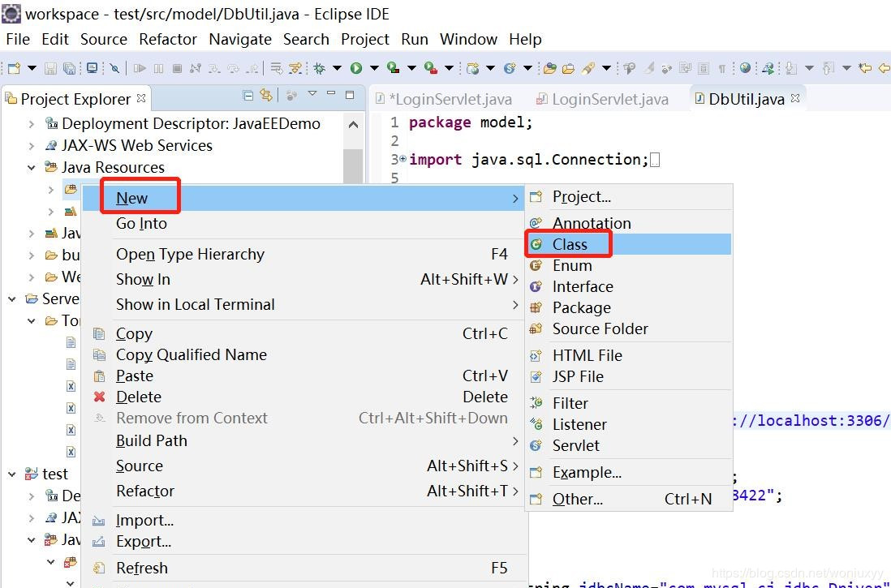Click Refresh in the context menu
Viewport: 891px width, 588px height.
[304, 568]
